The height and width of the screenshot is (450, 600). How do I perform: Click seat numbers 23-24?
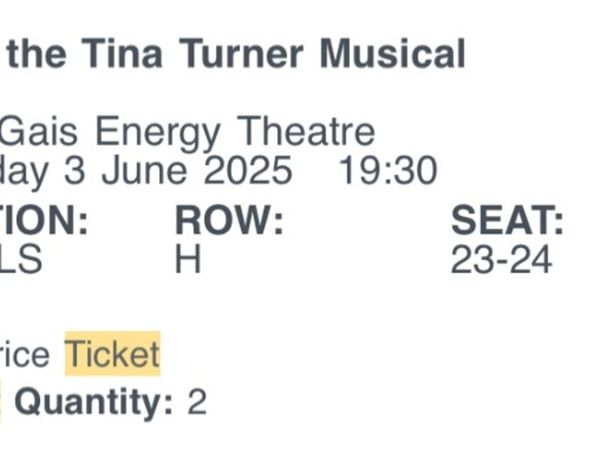(x=501, y=260)
